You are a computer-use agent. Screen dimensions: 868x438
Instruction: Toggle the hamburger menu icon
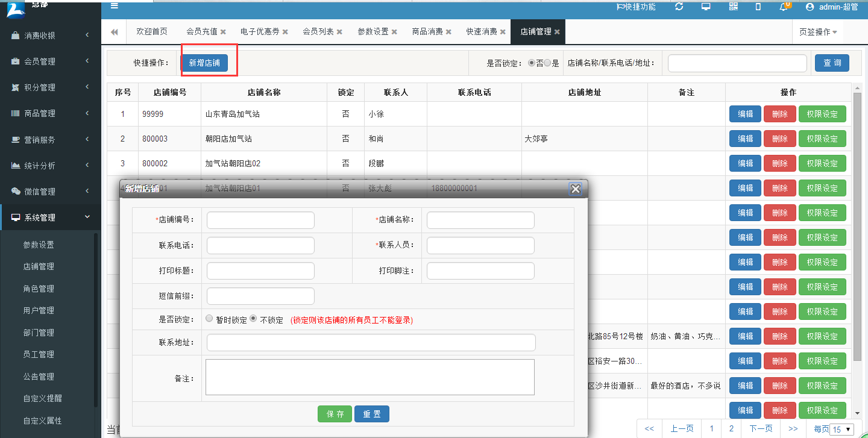[x=114, y=6]
